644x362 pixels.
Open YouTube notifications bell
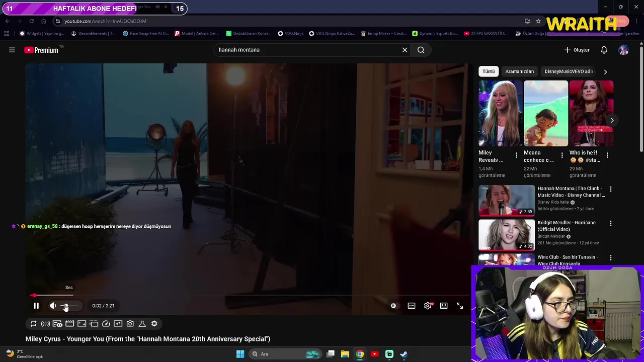pos(604,50)
